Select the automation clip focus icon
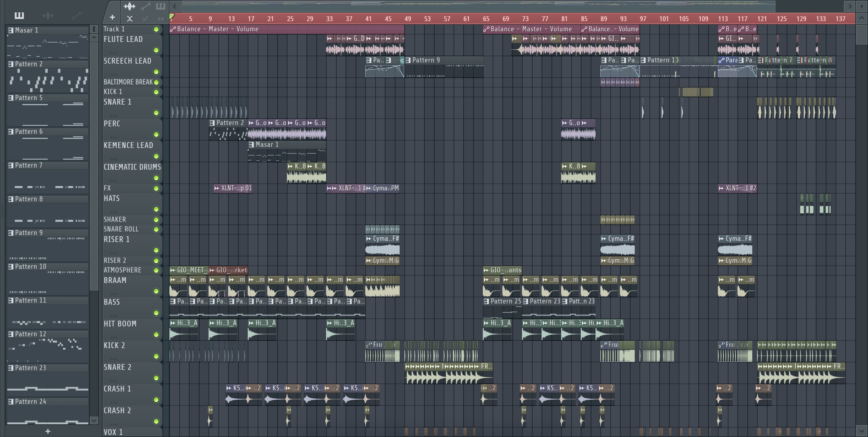This screenshot has width=868, height=437. click(146, 6)
